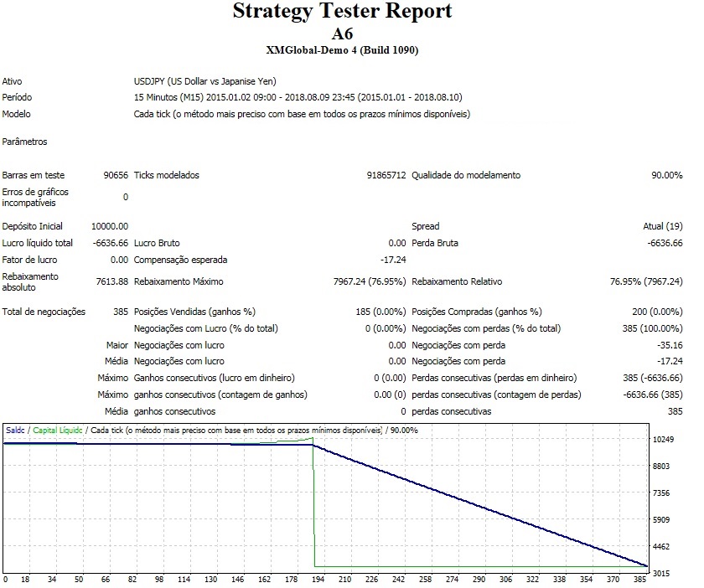
Task: Click the "Qualidade do modelamento" label
Action: [466, 175]
